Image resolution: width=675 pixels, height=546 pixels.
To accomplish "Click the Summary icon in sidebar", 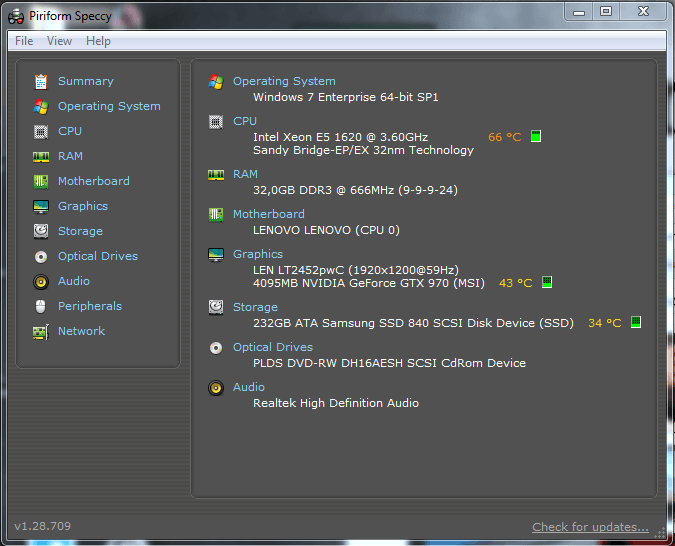I will pos(41,81).
